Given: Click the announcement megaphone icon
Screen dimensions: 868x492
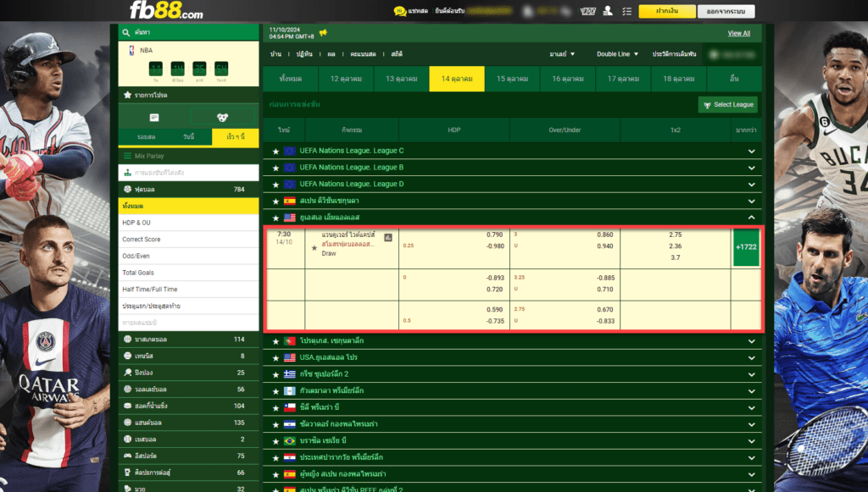Looking at the screenshot, I should tap(323, 33).
